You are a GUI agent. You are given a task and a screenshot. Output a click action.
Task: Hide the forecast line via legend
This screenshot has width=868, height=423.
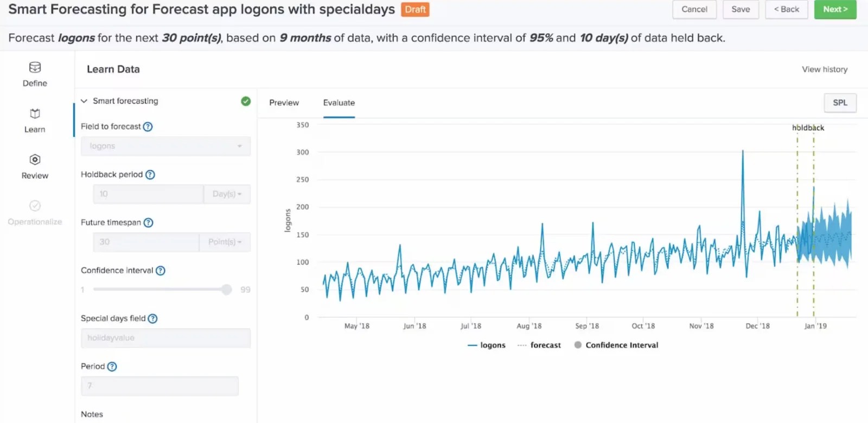545,345
